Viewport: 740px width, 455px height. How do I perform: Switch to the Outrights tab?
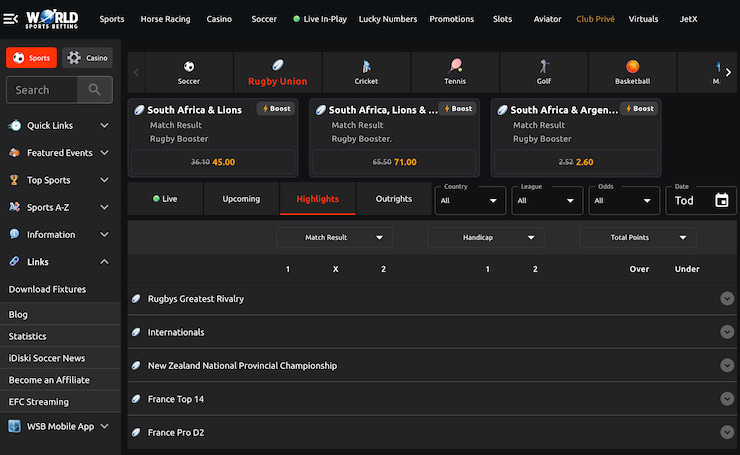(394, 199)
